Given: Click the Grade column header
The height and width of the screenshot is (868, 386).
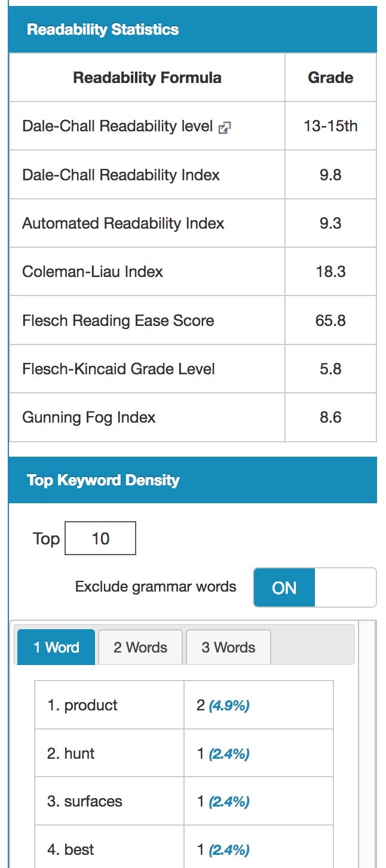Looking at the screenshot, I should pyautogui.click(x=331, y=77).
